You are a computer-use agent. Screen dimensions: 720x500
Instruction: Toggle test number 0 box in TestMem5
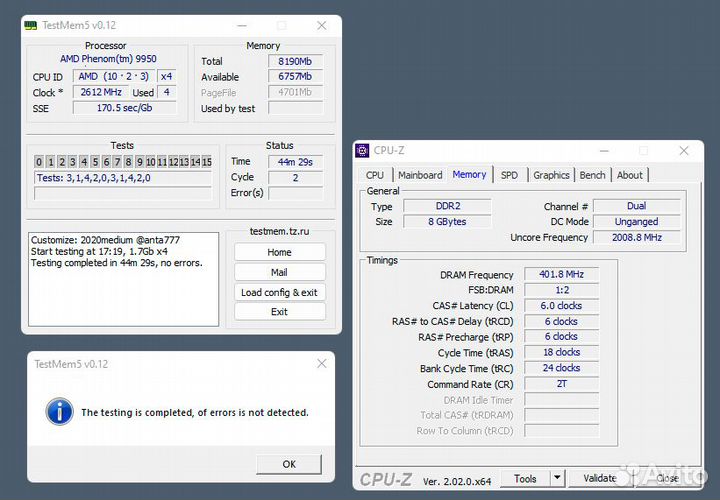pos(39,162)
